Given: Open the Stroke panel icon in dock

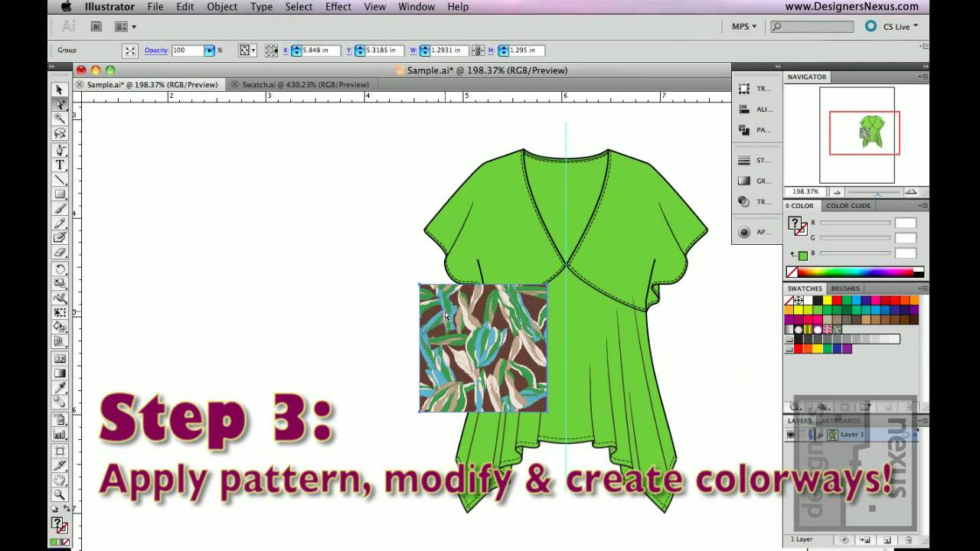Looking at the screenshot, I should tap(744, 161).
